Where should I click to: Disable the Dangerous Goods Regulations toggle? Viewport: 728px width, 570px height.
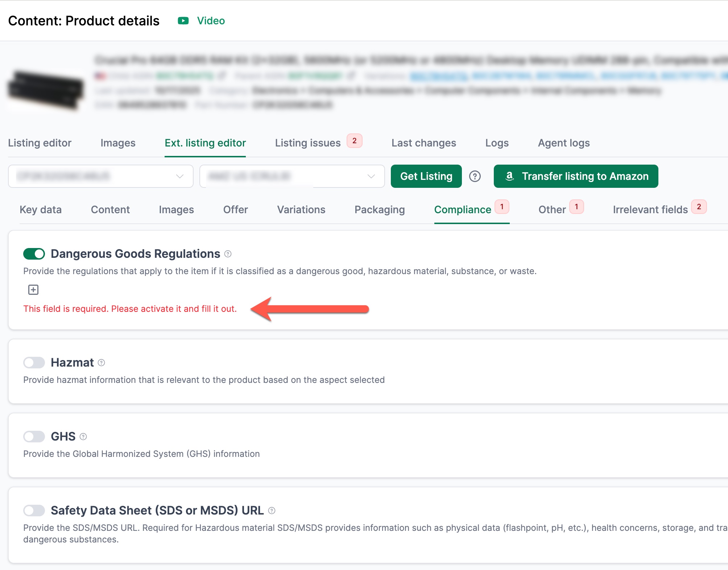(34, 254)
